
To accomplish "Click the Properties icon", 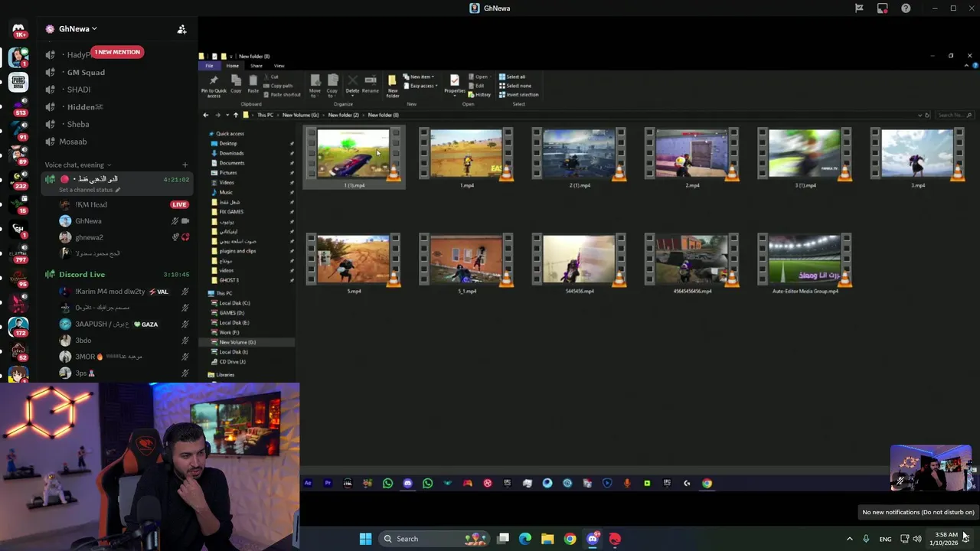I will [455, 80].
